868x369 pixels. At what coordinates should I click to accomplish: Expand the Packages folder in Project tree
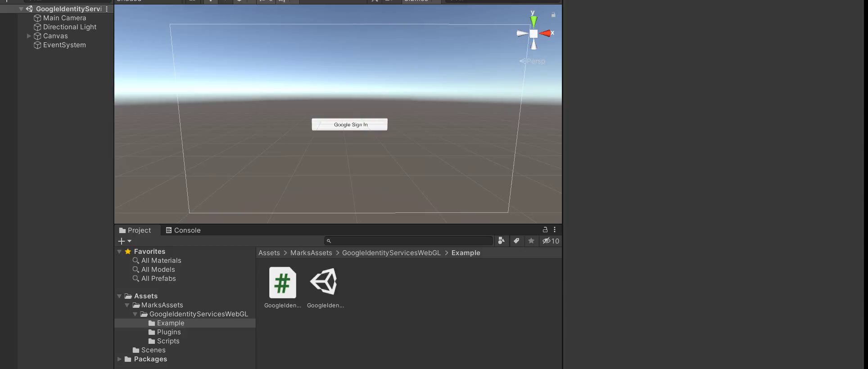pyautogui.click(x=119, y=359)
